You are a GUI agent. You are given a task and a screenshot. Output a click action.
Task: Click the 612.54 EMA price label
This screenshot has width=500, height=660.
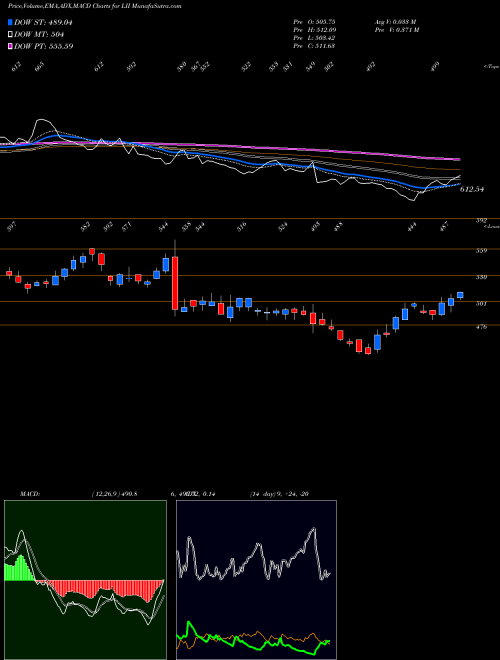click(472, 189)
